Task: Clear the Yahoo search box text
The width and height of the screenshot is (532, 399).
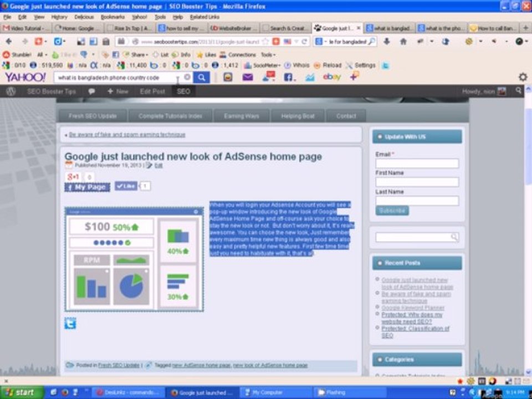Action: click(x=187, y=78)
